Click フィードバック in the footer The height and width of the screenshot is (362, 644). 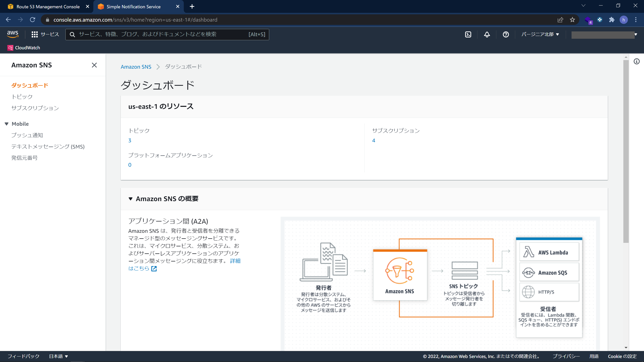(x=24, y=356)
